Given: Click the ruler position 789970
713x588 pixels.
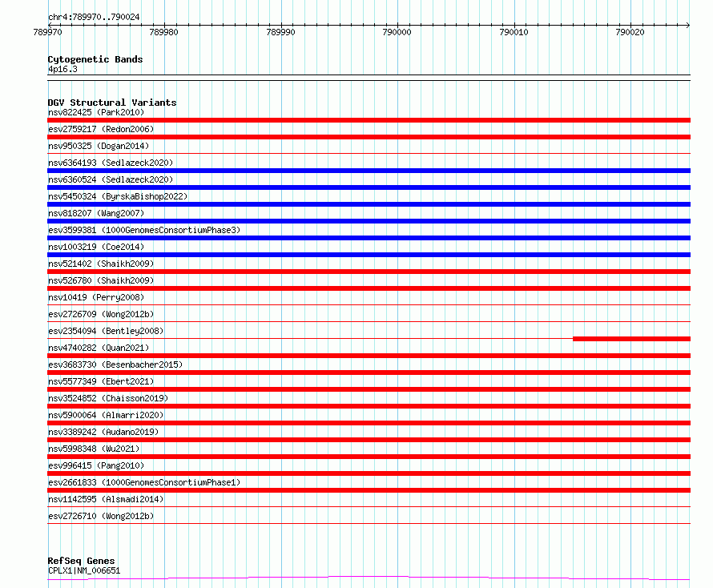Looking at the screenshot, I should (48, 32).
